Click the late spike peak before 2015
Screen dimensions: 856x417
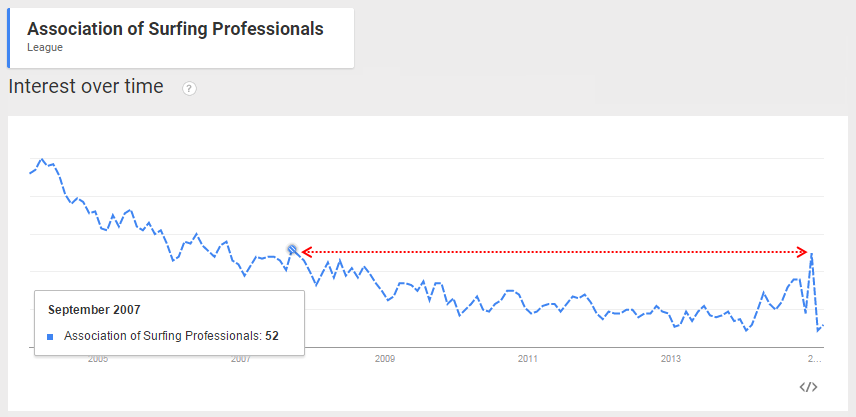[x=812, y=253]
